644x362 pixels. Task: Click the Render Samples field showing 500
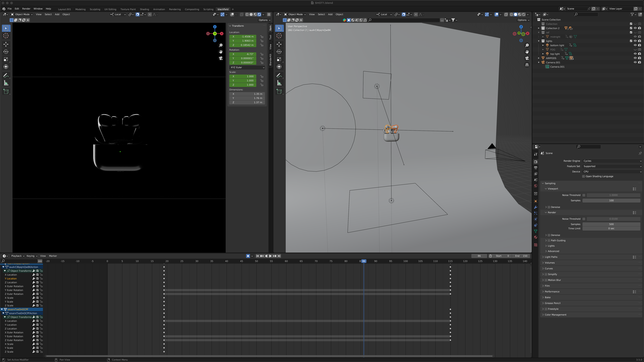coord(611,224)
